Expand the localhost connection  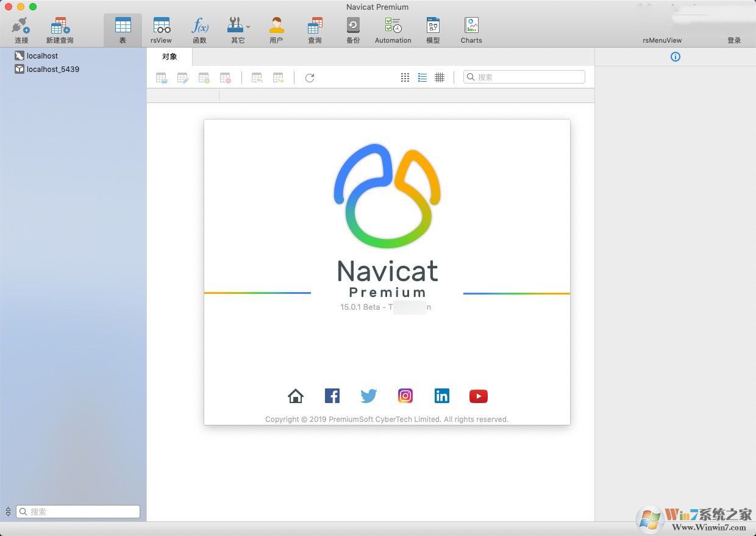coord(42,55)
